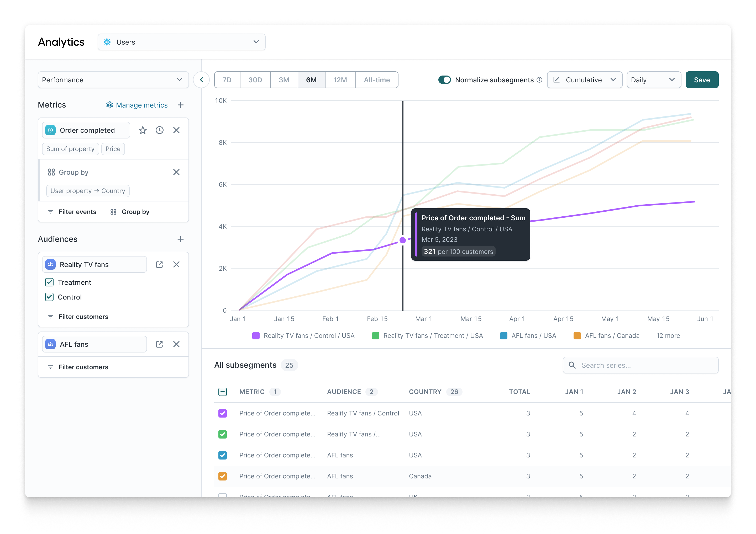Image resolution: width=756 pixels, height=534 pixels.
Task: Open the Daily granularity dropdown
Action: click(x=654, y=80)
